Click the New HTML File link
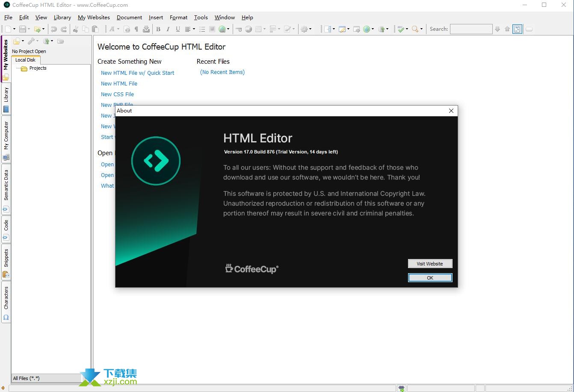 click(x=119, y=84)
